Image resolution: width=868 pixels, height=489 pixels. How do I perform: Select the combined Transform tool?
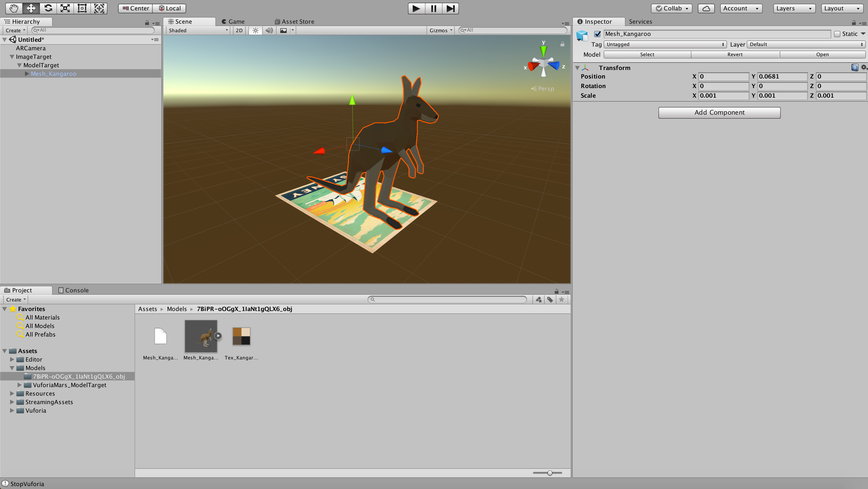pyautogui.click(x=99, y=8)
